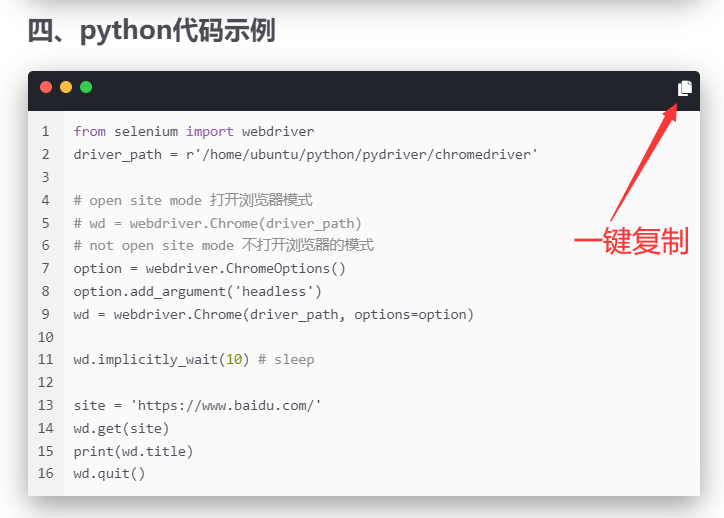Viewport: 724px width, 518px height.
Task: Click the '# open site mode' comment
Action: coord(193,200)
